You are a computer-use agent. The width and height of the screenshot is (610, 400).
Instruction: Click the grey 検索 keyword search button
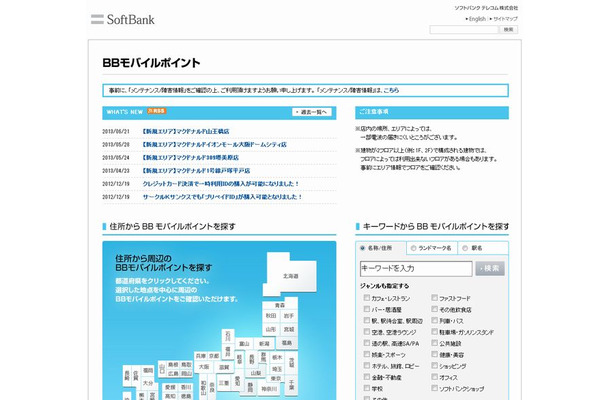[x=490, y=268]
